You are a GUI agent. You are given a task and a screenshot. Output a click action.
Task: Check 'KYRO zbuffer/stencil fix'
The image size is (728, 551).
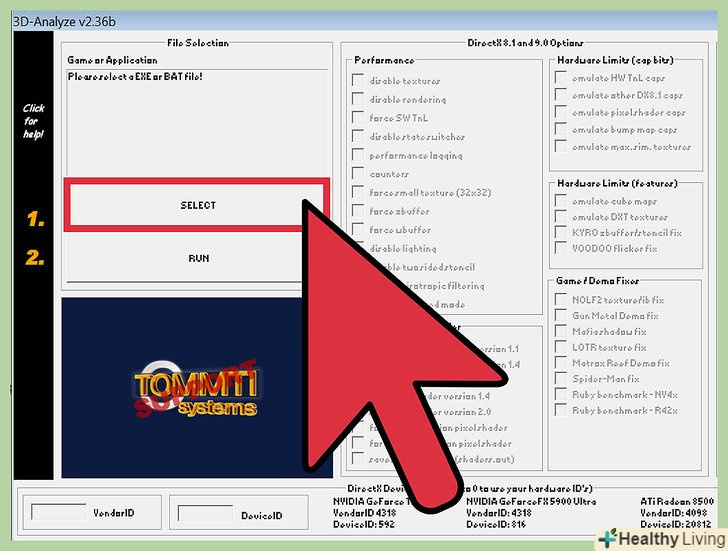click(561, 232)
